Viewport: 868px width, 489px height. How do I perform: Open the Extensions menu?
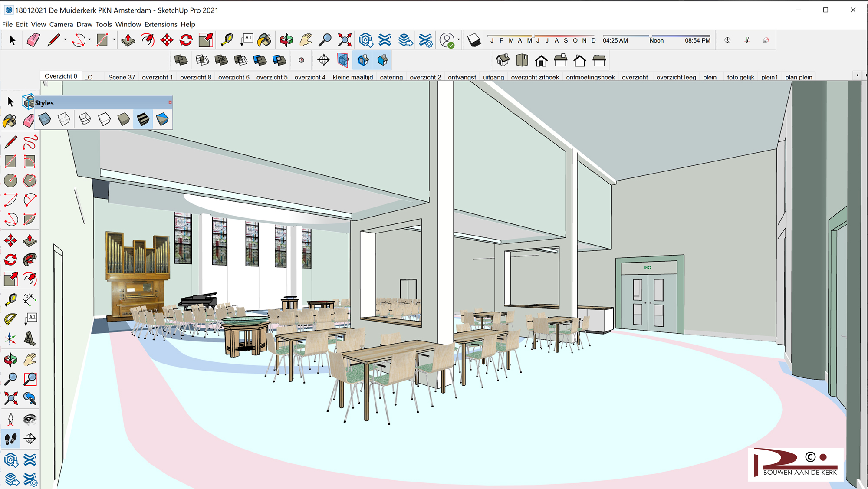tap(161, 24)
